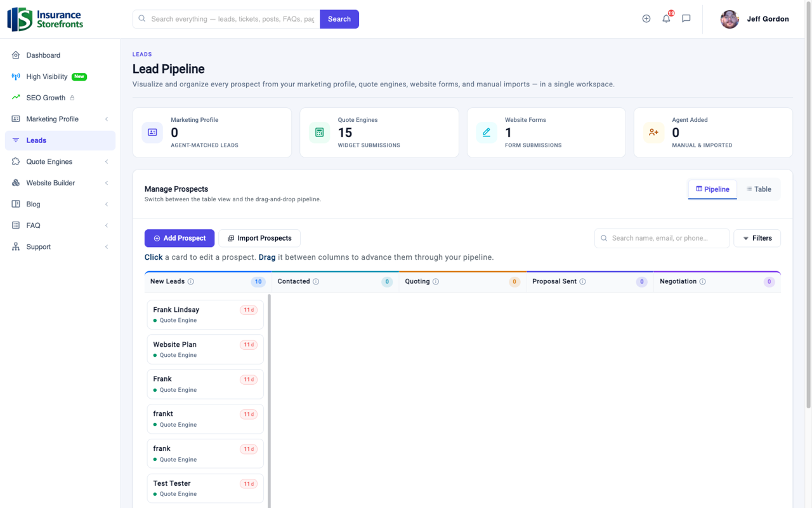Open the Filters dropdown

coord(757,238)
